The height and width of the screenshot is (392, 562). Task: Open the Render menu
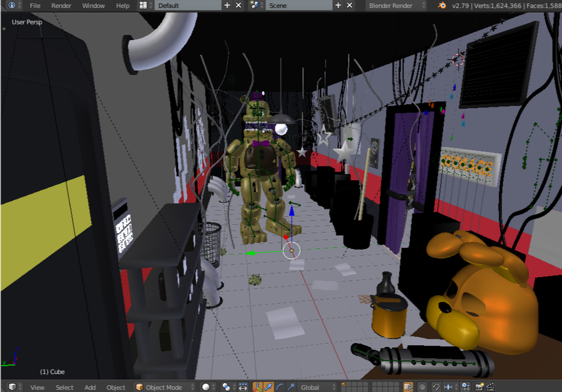click(x=61, y=6)
